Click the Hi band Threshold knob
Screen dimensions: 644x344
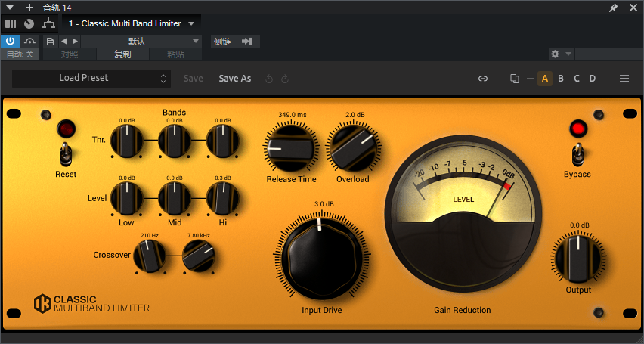pos(223,141)
